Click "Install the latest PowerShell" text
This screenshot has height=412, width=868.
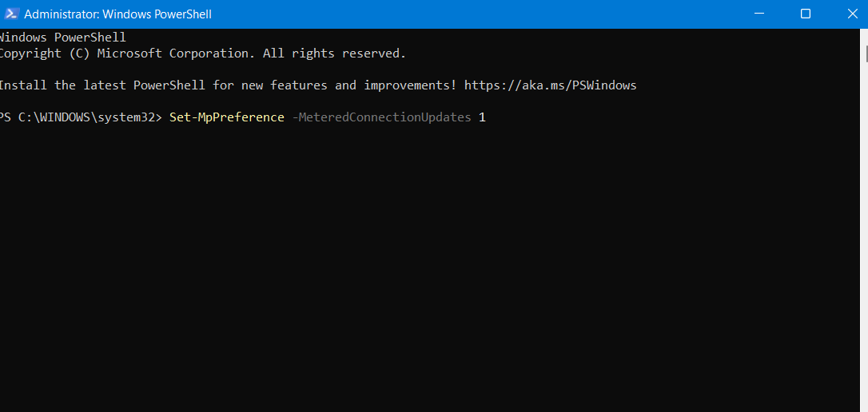102,85
